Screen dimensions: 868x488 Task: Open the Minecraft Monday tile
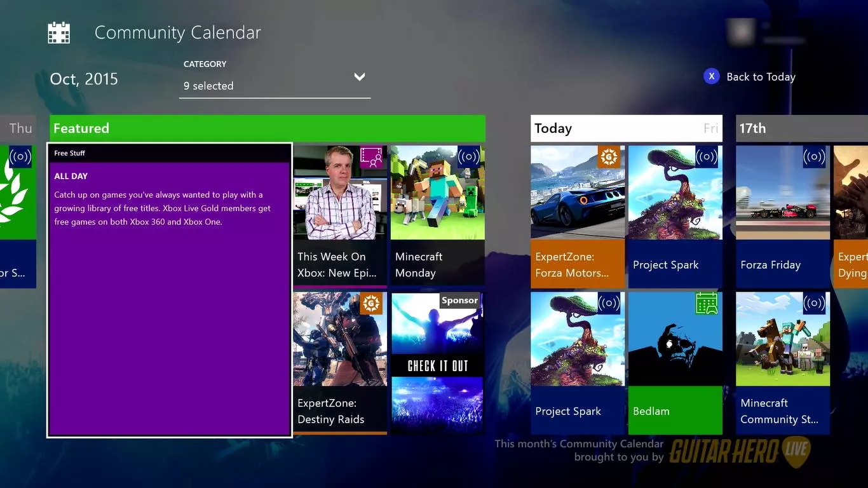[438, 215]
